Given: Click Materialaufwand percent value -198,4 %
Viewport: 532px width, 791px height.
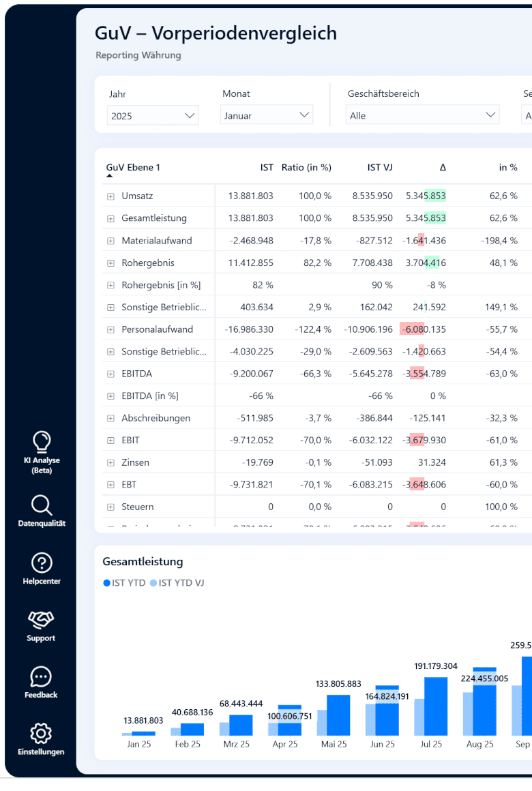Looking at the screenshot, I should click(499, 241).
